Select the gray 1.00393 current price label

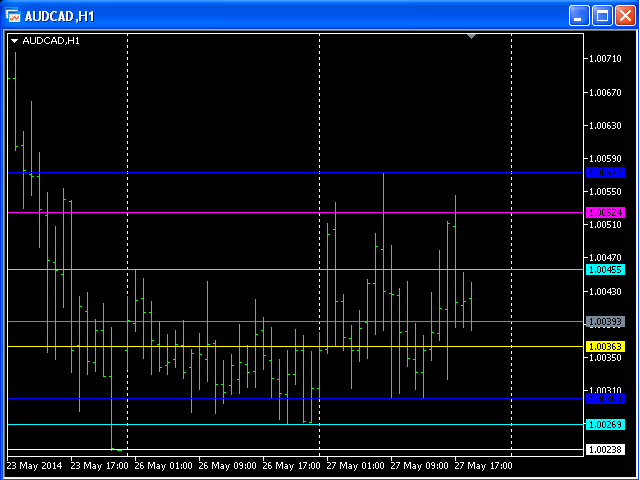coord(605,322)
